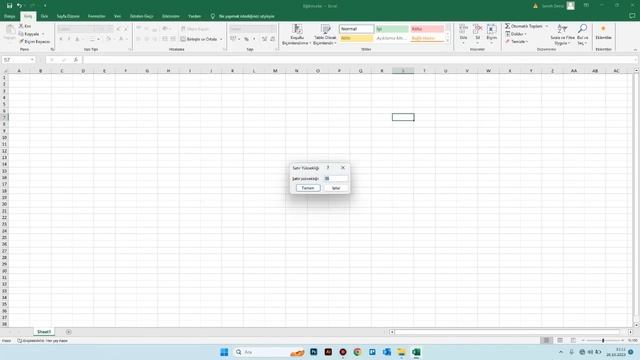Select the Sheet1 worksheet tab
The width and height of the screenshot is (640, 360).
(44, 332)
